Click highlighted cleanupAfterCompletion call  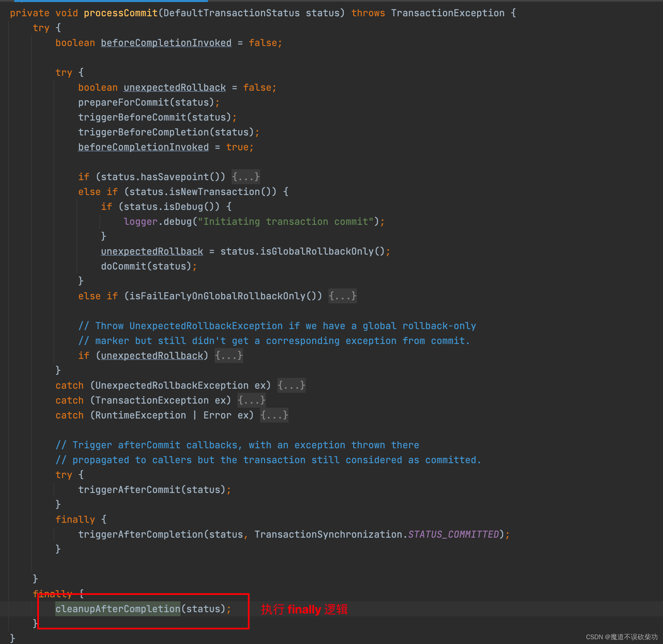pos(117,609)
